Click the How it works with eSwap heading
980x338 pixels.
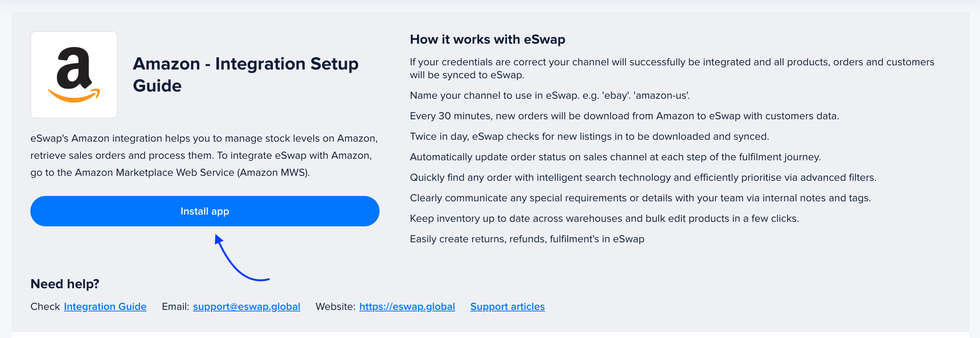(x=487, y=39)
